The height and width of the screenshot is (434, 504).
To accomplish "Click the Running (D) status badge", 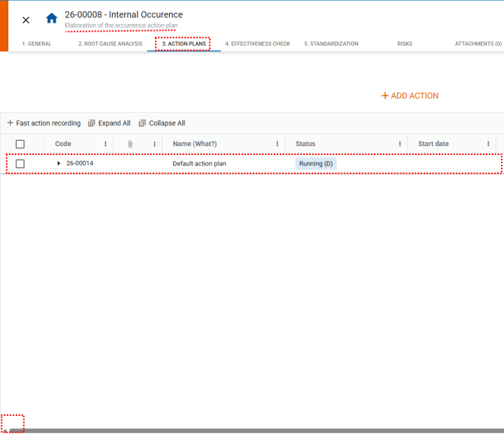I will [316, 164].
